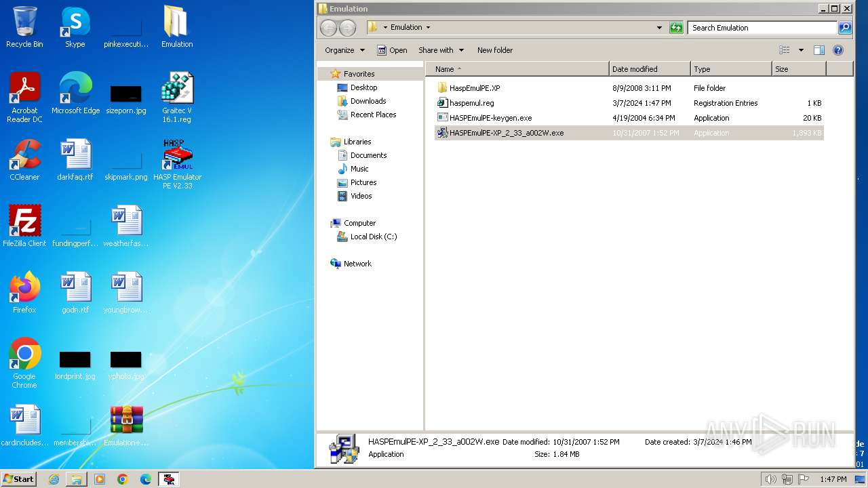Click New folder button

coord(495,50)
